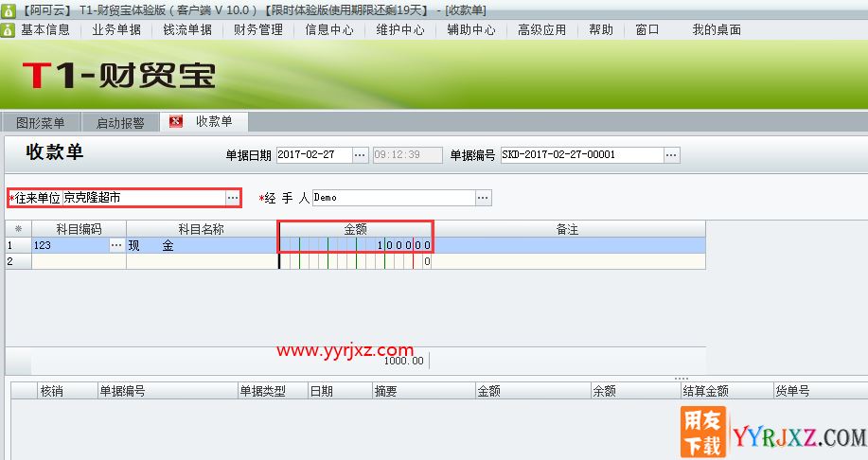This screenshot has height=460, width=868.
Task: Select row 2 header in grid
Action: pyautogui.click(x=18, y=261)
